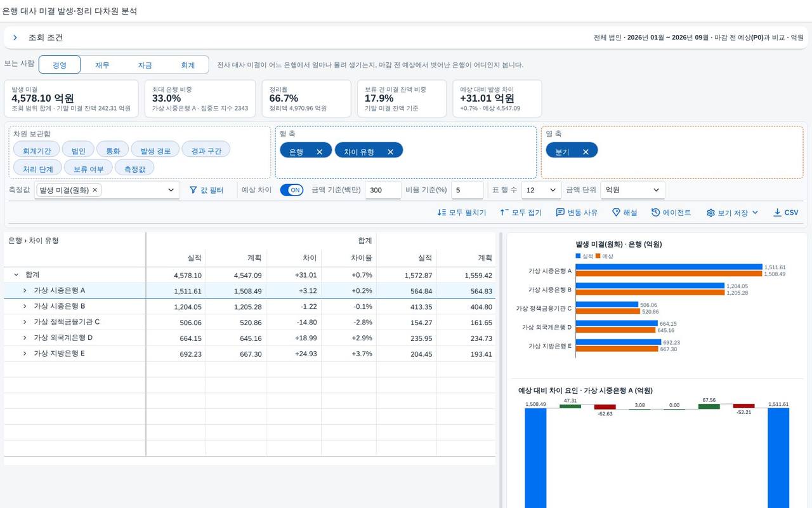Open the 측정값 combo box dropdown arrow
Viewport: 812px width, 508px height.
tap(171, 190)
